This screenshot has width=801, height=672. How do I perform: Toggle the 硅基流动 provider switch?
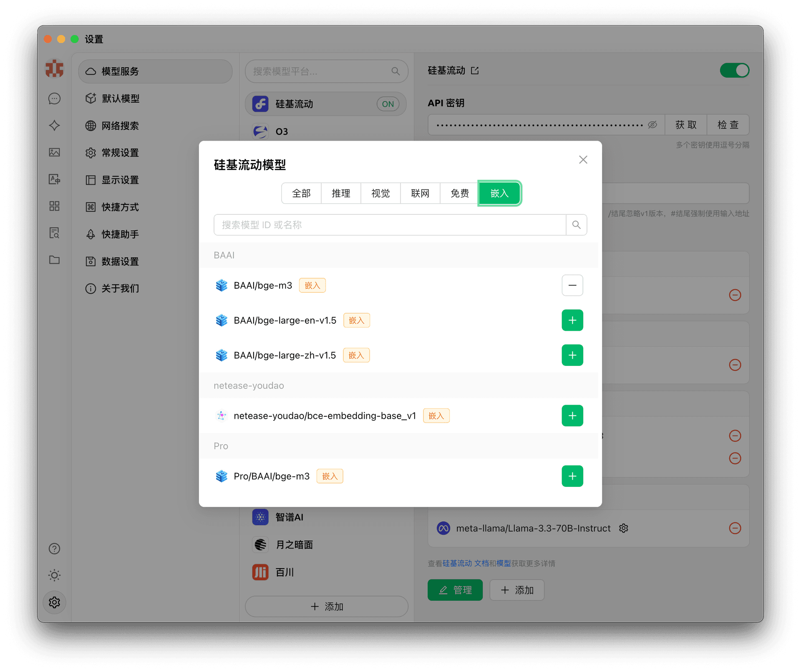click(734, 70)
